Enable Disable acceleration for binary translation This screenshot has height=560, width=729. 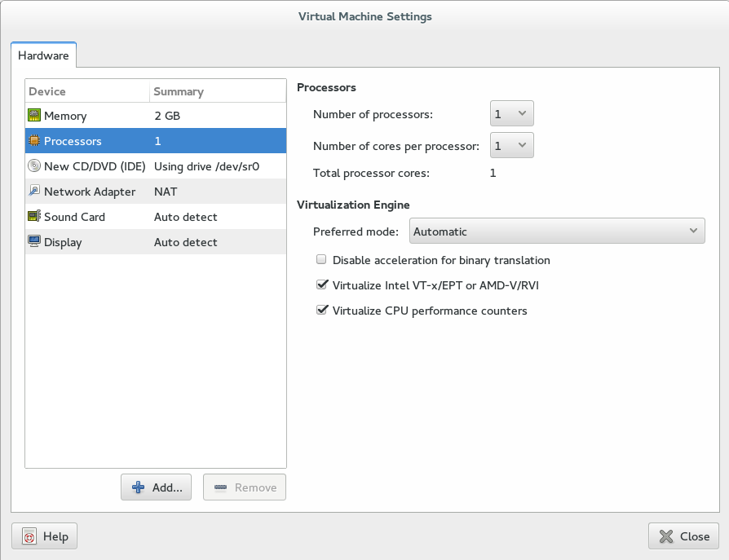tap(322, 260)
